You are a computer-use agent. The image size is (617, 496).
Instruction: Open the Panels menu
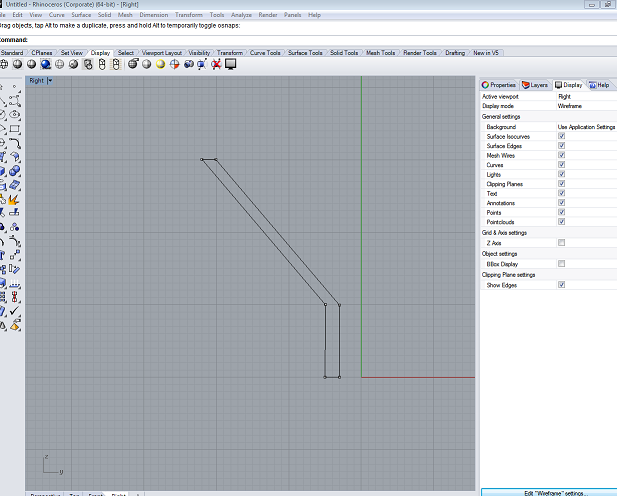(292, 15)
